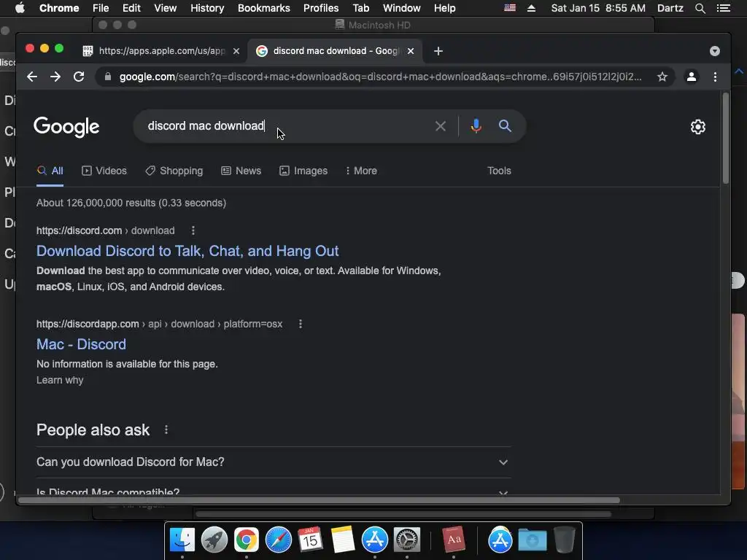Image resolution: width=747 pixels, height=560 pixels.
Task: Switch to the apps.apple.com browser tab
Action: click(x=161, y=51)
